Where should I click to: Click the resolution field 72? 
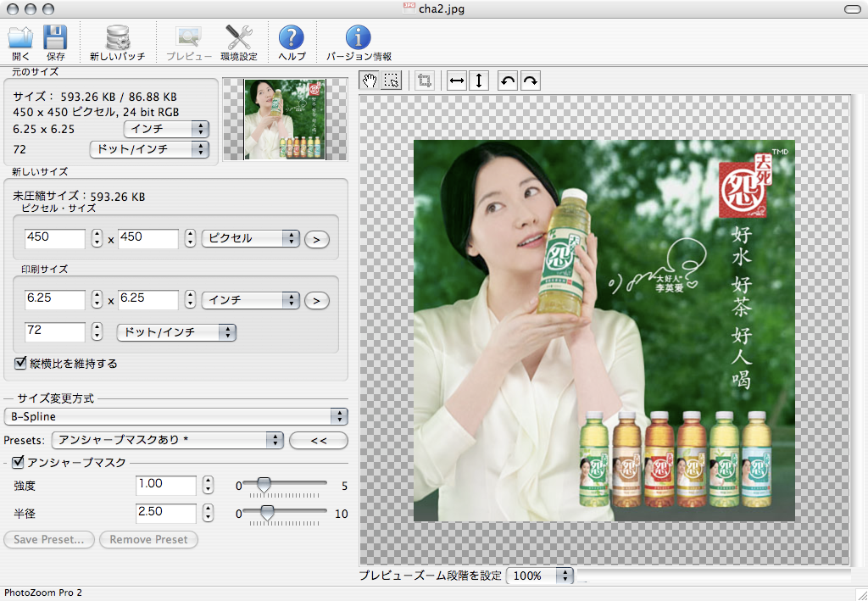[55, 331]
